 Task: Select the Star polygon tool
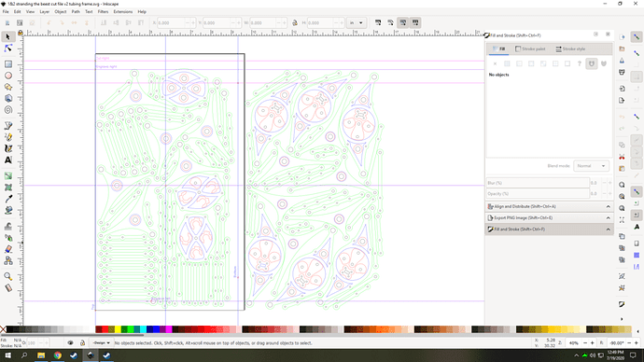7,87
